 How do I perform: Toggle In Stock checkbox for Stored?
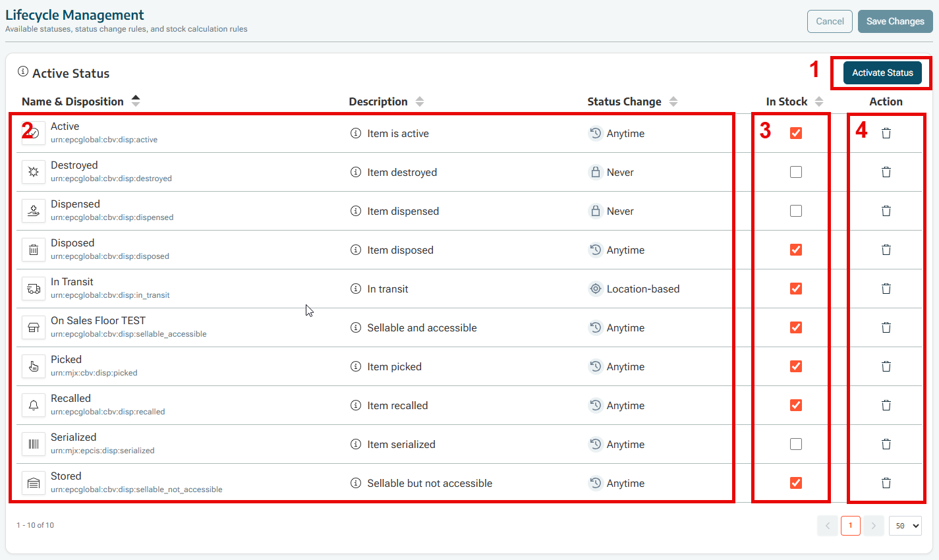click(796, 483)
